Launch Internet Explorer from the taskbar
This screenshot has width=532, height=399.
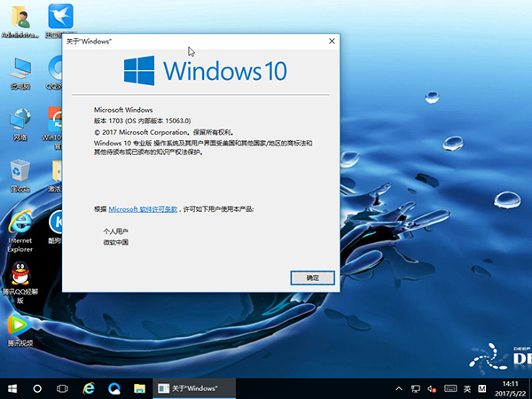tap(89, 388)
